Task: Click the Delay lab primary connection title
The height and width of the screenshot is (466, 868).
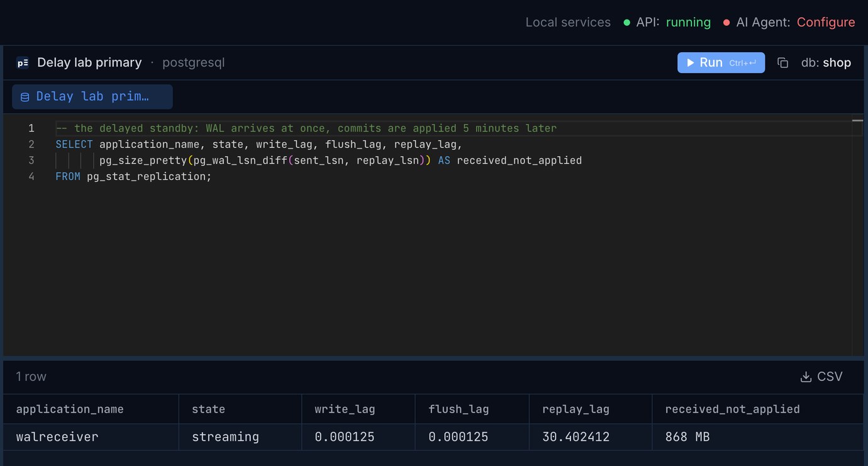Action: [89, 63]
